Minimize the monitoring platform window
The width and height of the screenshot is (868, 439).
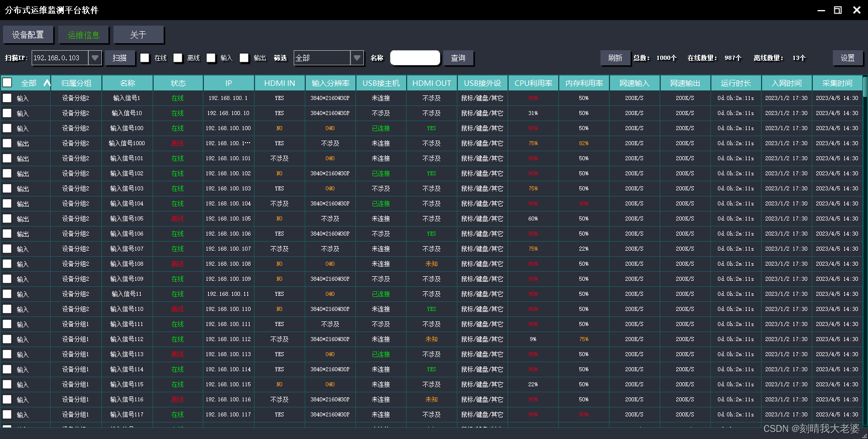point(821,10)
